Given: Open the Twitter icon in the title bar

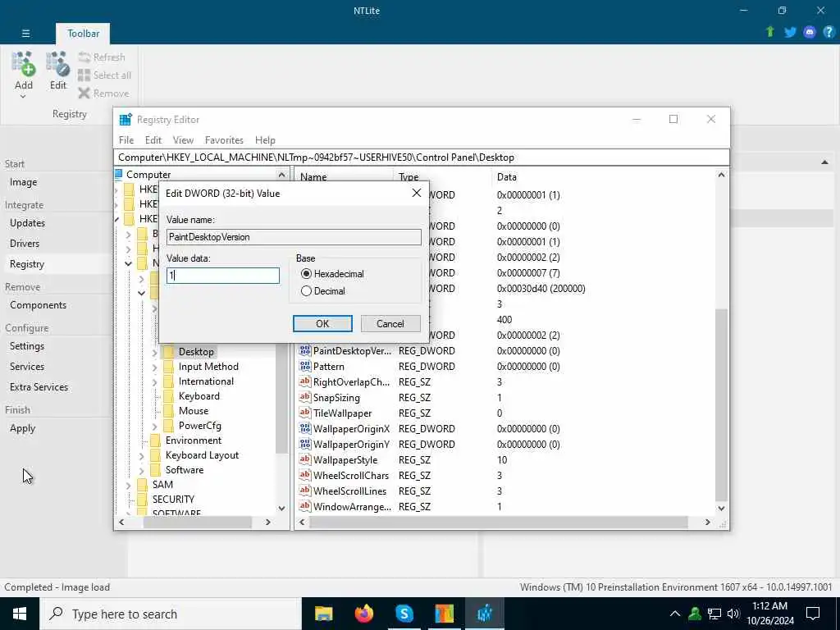Looking at the screenshot, I should (790, 32).
